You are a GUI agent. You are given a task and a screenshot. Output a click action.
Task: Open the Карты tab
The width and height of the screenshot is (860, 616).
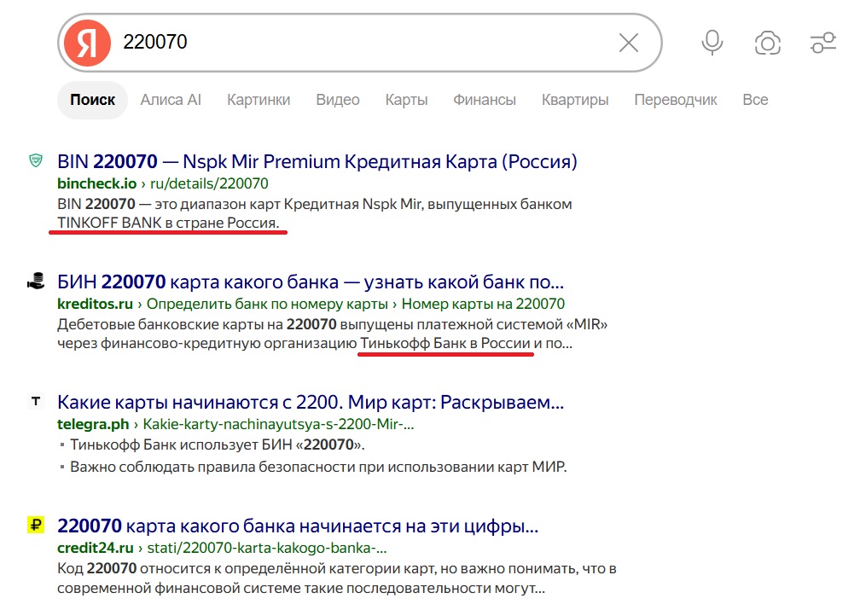406,100
